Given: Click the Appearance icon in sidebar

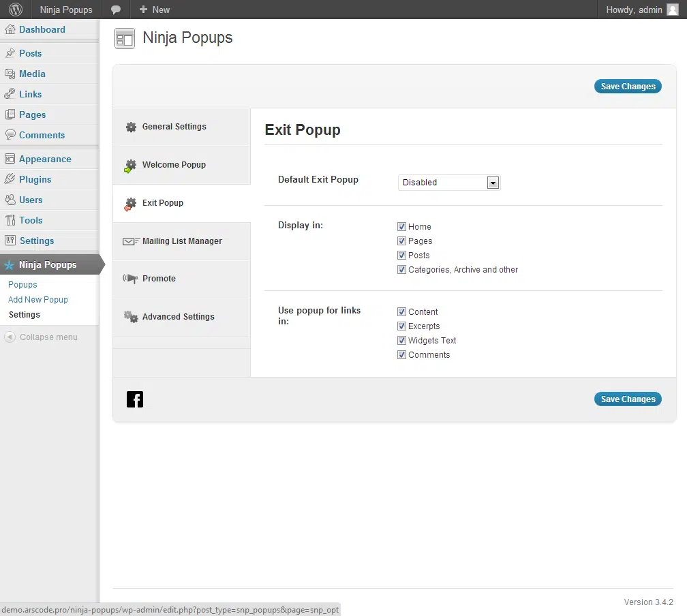Looking at the screenshot, I should [x=10, y=159].
